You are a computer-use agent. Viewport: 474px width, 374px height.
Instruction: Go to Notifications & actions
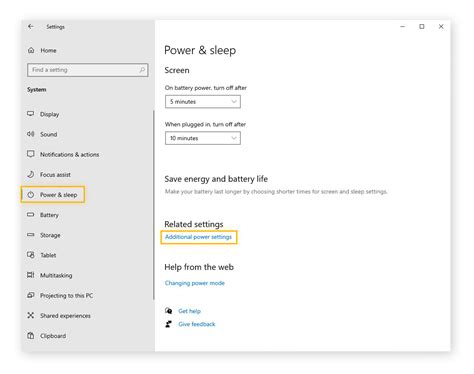click(x=70, y=154)
